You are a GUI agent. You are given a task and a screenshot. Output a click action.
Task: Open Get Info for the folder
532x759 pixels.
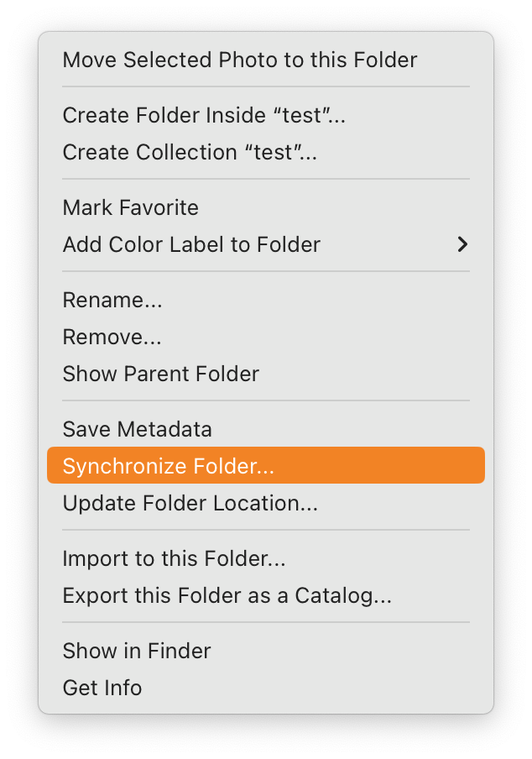point(102,688)
